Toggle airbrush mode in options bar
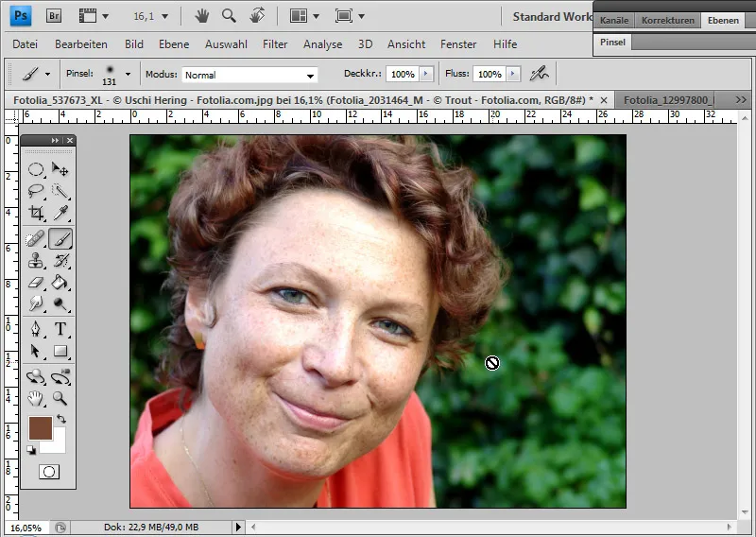 539,74
